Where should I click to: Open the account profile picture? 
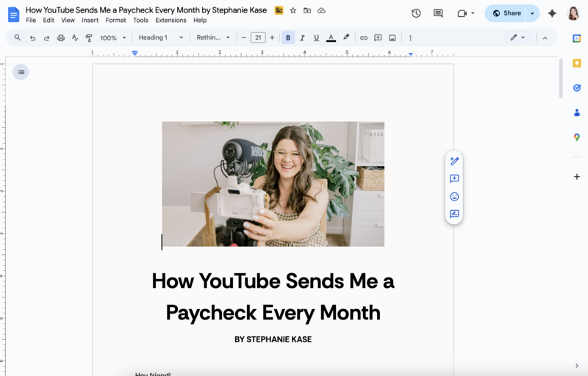tap(573, 13)
